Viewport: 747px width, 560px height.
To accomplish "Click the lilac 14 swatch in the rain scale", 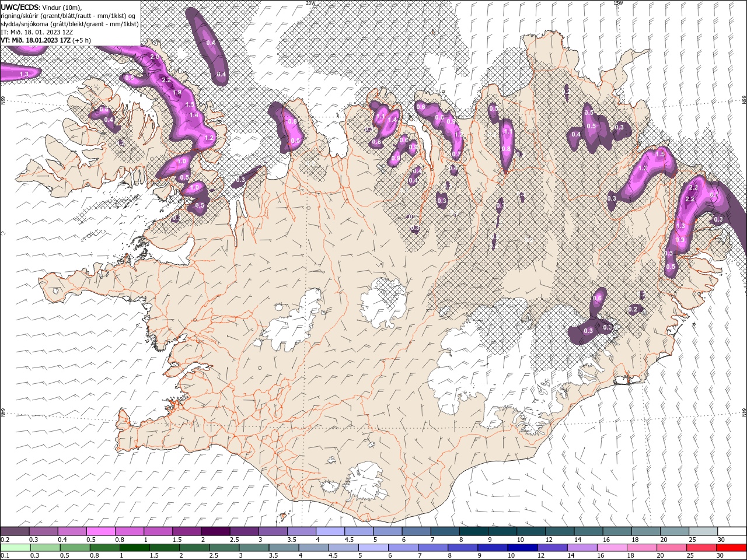I will [x=582, y=548].
